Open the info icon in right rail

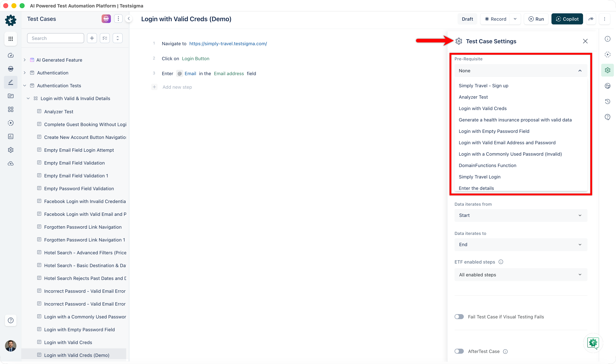point(608,39)
